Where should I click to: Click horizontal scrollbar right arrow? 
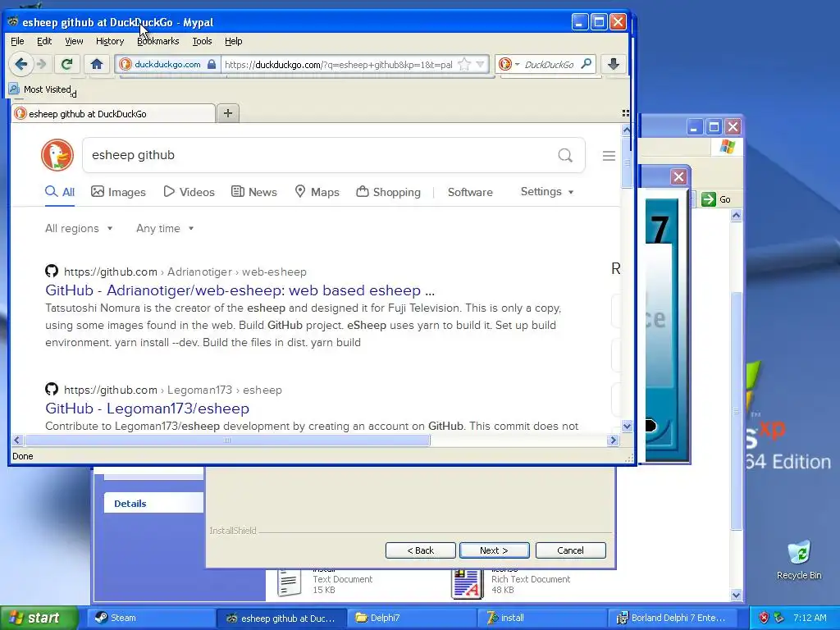pyautogui.click(x=614, y=441)
